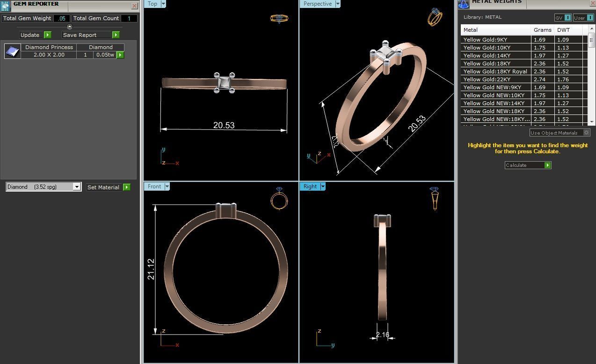Select the Yellow Gold NEW:14KY row
Viewport: 596px width, 364px height.
pyautogui.click(x=524, y=103)
